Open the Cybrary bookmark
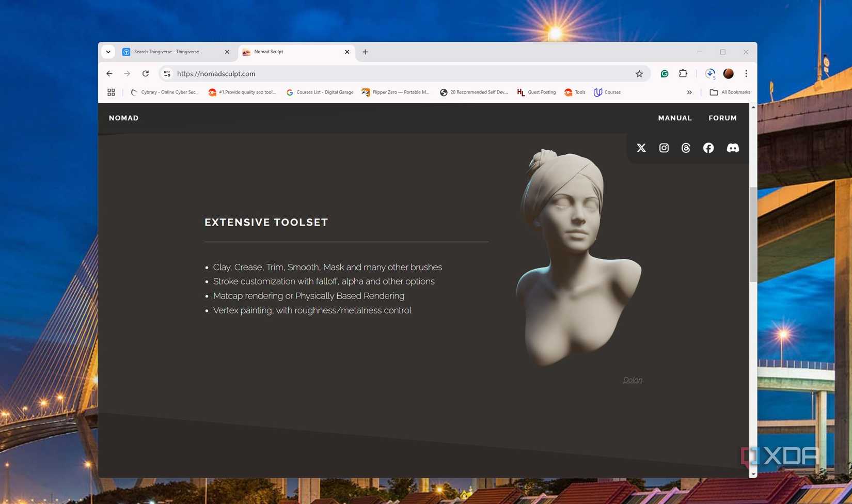The width and height of the screenshot is (852, 504). [165, 92]
